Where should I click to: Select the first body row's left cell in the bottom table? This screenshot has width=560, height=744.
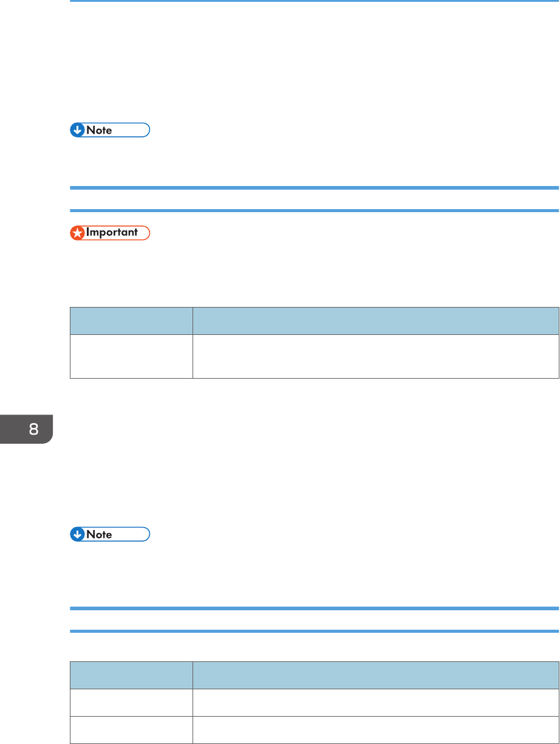[x=131, y=702]
